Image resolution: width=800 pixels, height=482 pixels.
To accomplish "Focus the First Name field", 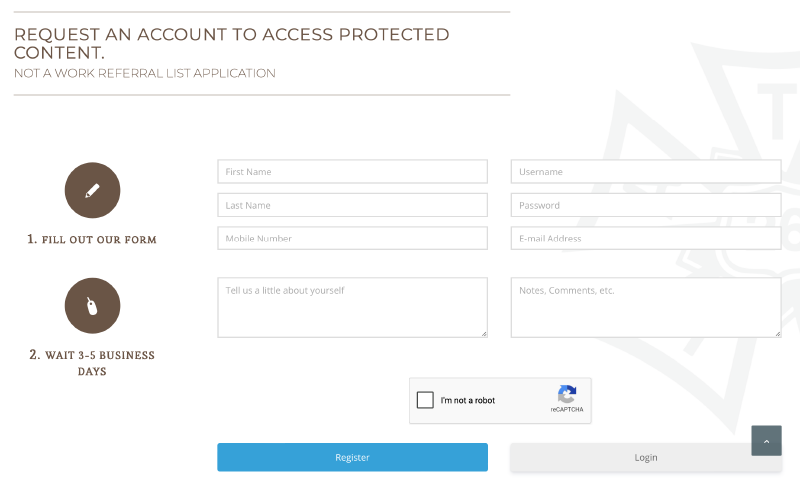I will pos(353,171).
